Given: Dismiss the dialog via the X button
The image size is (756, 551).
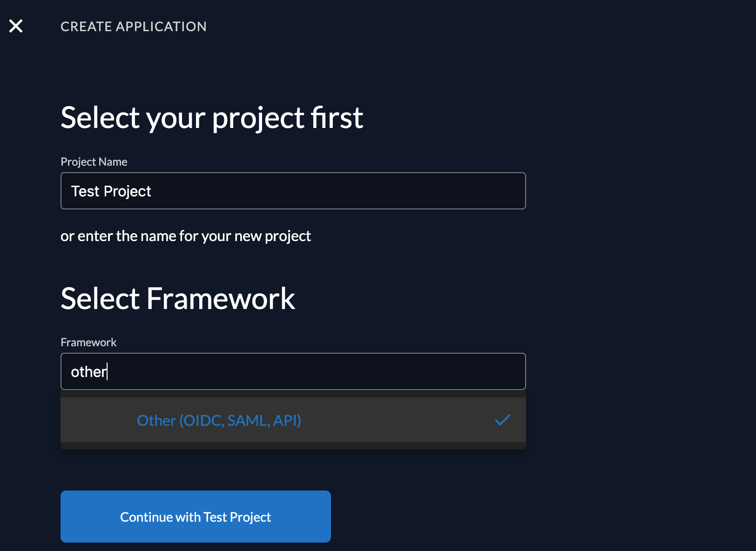Looking at the screenshot, I should [x=15, y=26].
